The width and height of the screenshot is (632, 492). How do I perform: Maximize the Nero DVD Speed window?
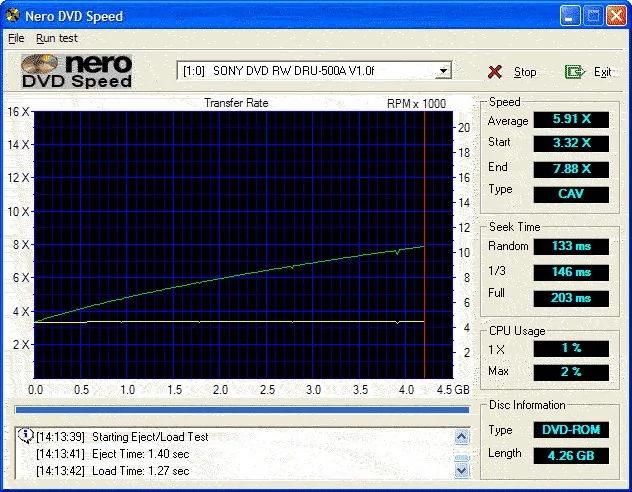593,16
